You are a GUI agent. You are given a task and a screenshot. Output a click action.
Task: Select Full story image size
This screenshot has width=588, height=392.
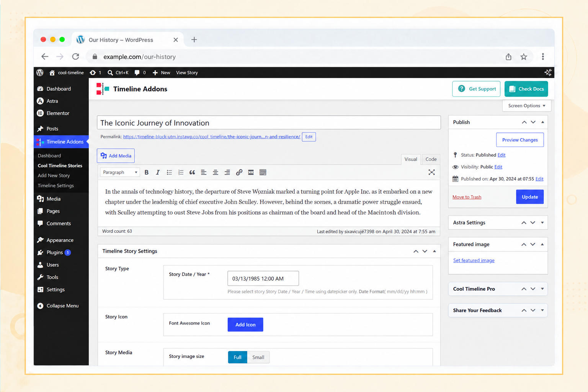pyautogui.click(x=237, y=357)
